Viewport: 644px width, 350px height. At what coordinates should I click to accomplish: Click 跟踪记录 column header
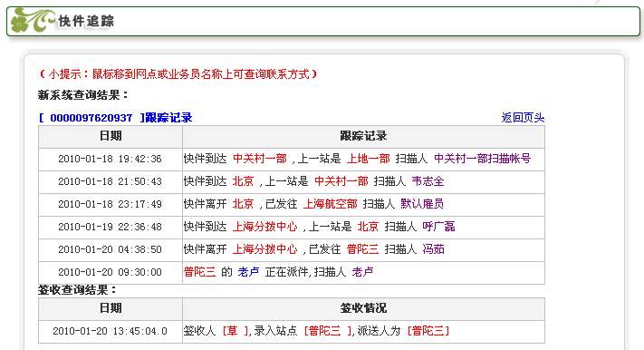pyautogui.click(x=363, y=136)
